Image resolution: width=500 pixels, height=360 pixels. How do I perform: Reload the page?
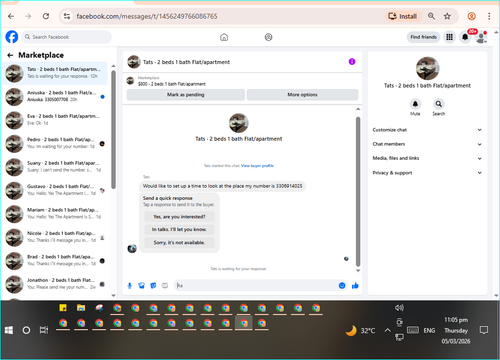tap(46, 16)
